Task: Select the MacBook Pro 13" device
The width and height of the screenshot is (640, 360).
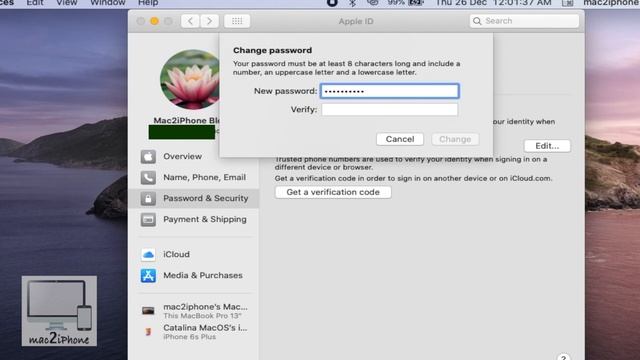Action: [194, 311]
